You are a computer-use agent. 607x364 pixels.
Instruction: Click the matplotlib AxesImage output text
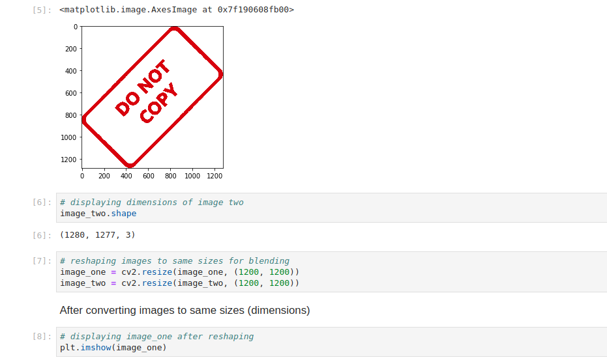point(177,10)
